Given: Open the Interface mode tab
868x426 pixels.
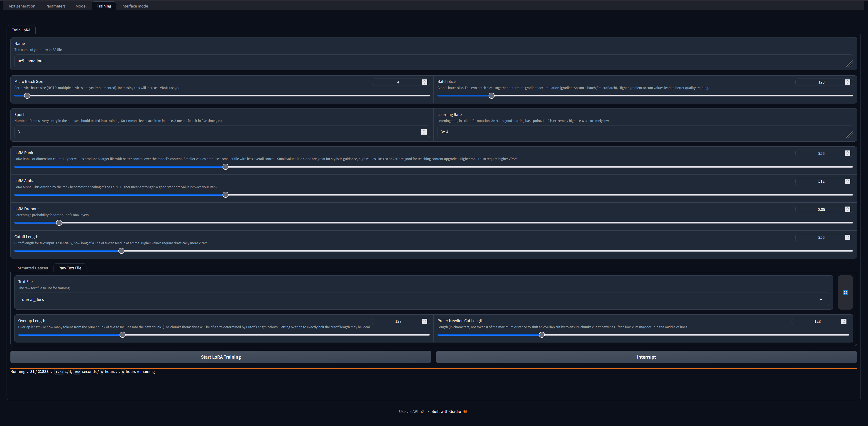Looking at the screenshot, I should point(134,6).
